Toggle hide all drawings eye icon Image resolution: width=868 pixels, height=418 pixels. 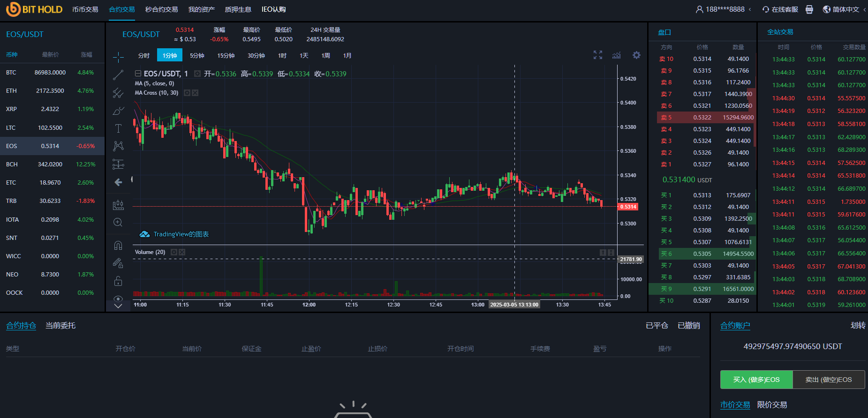tap(118, 299)
